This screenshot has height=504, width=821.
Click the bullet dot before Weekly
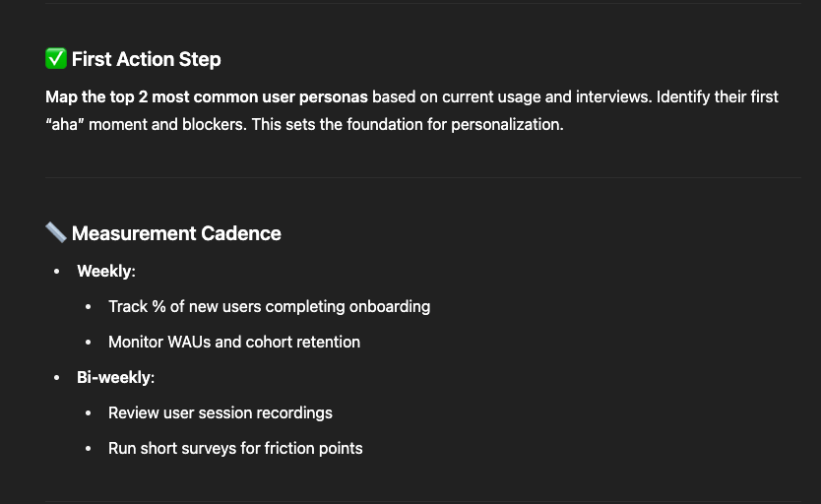click(56, 271)
